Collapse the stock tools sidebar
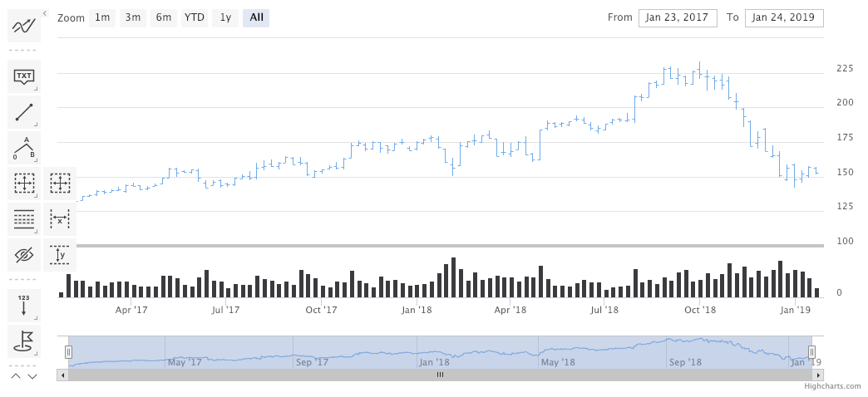 [x=46, y=13]
